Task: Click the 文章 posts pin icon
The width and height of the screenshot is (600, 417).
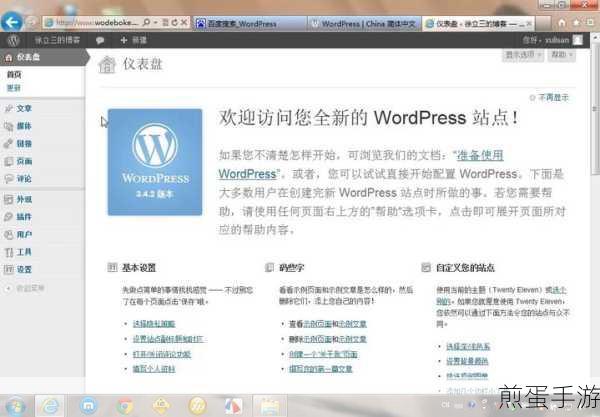Action: pyautogui.click(x=8, y=109)
